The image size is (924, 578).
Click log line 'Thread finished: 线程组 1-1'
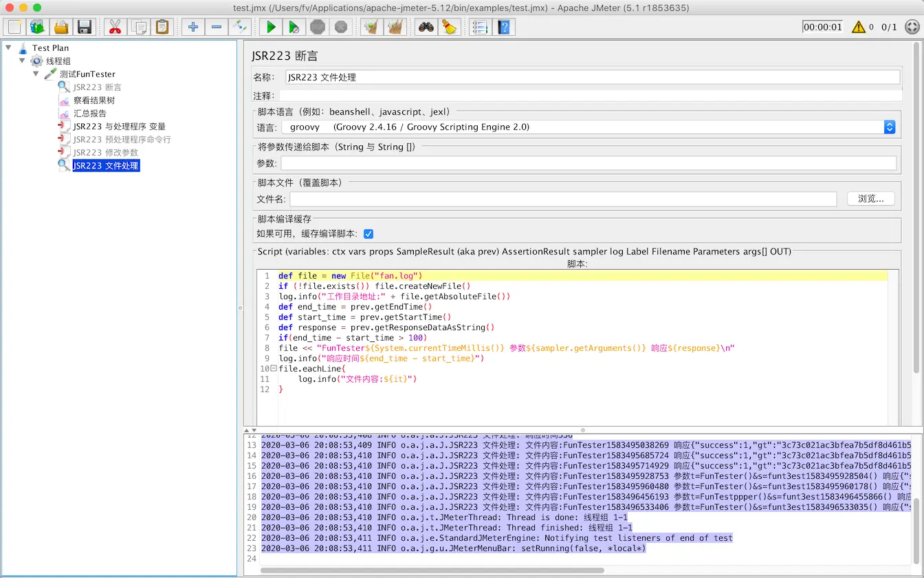pos(447,528)
